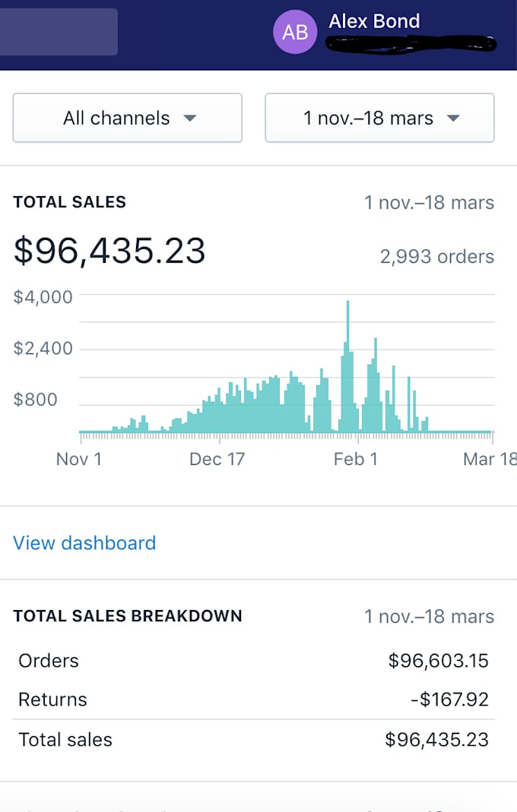517x812 pixels.
Task: Click the Dec 17 axis label
Action: tap(217, 460)
